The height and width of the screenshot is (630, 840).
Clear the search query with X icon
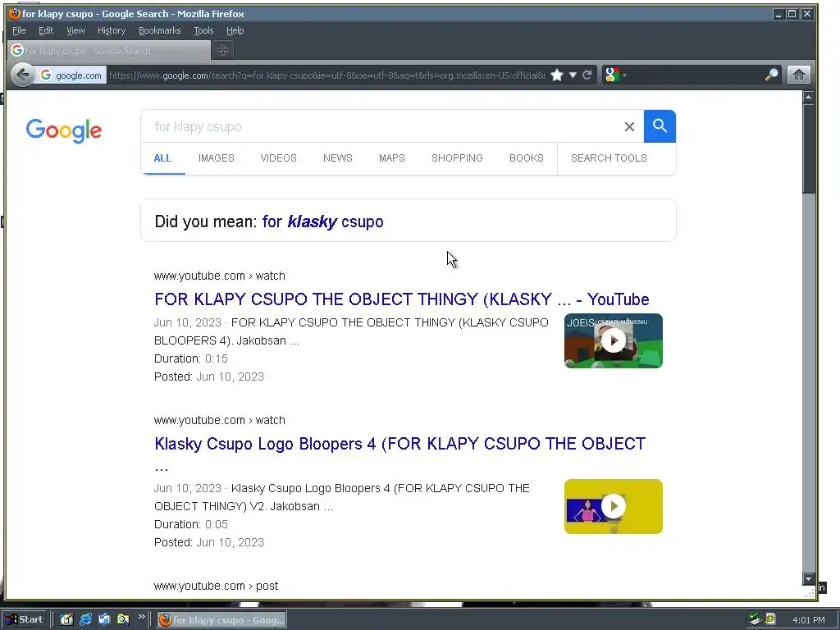629,126
